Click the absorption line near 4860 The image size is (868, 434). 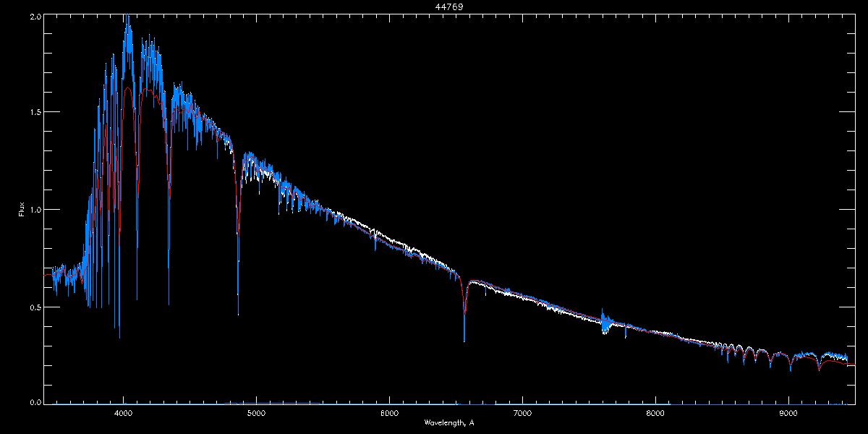pyautogui.click(x=238, y=239)
